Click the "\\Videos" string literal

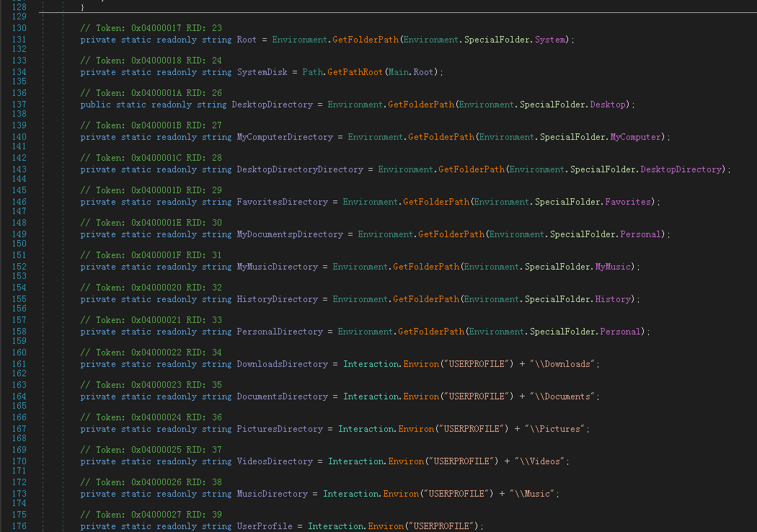540,461
